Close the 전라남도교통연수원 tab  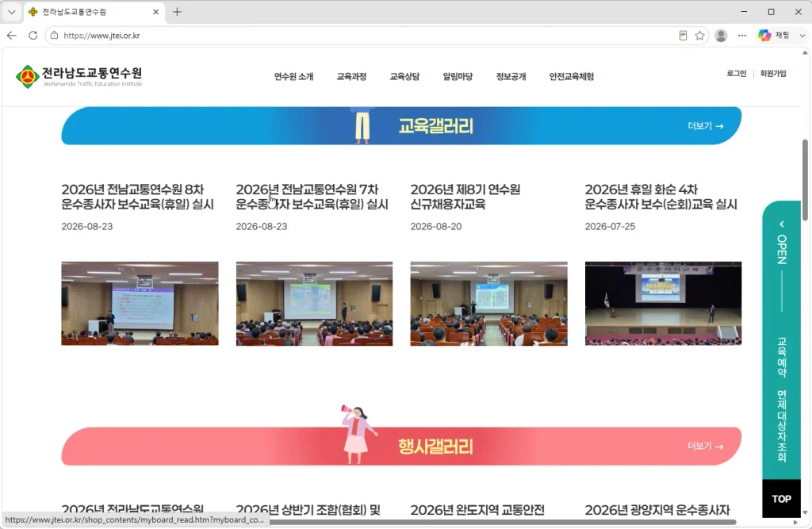(155, 11)
